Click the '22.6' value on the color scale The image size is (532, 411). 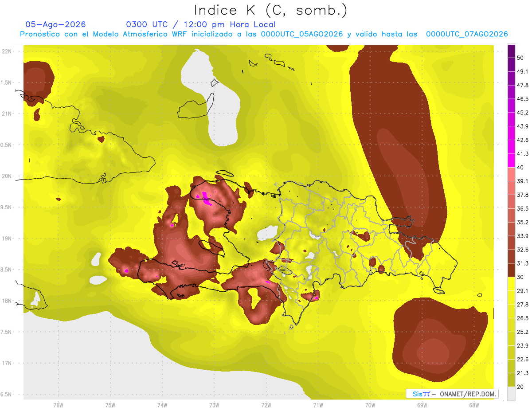tap(523, 360)
